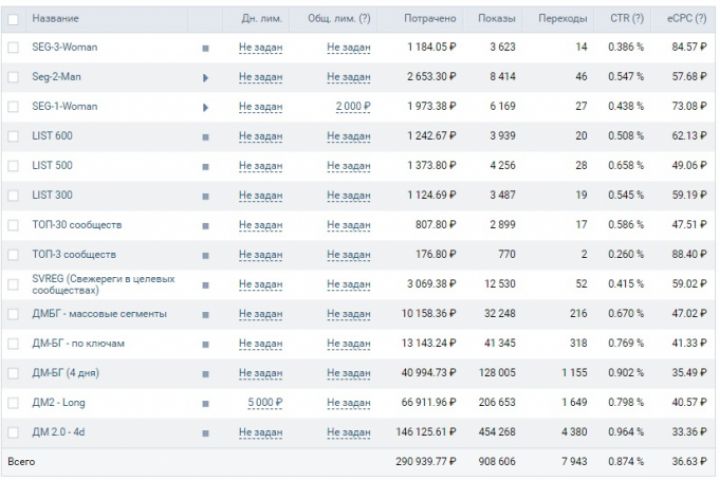
Task: Click the stopped status icon for SEG-3-Woman
Action: [x=205, y=47]
